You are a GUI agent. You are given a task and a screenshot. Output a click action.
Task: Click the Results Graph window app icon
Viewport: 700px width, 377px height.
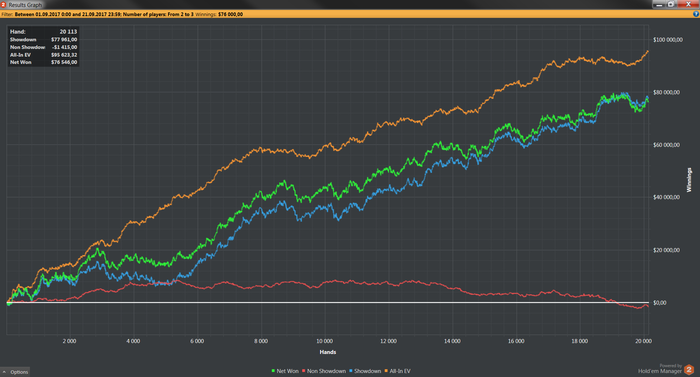click(x=3, y=4)
